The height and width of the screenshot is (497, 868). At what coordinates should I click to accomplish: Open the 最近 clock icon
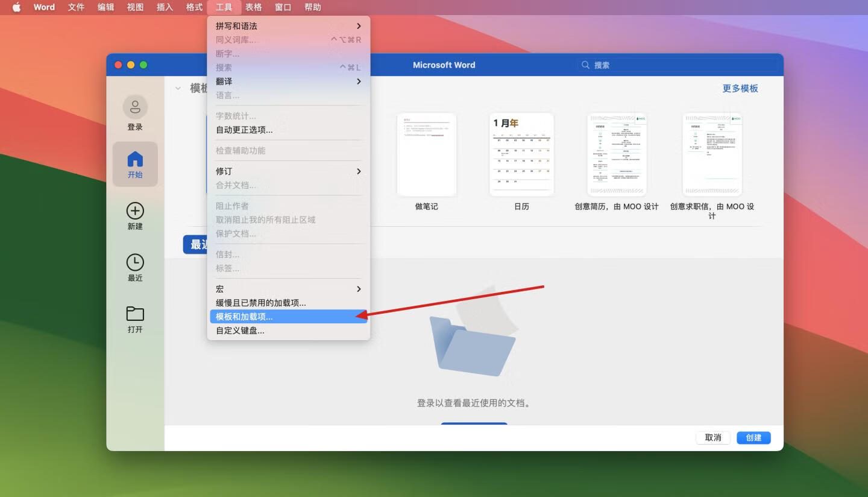pyautogui.click(x=135, y=262)
